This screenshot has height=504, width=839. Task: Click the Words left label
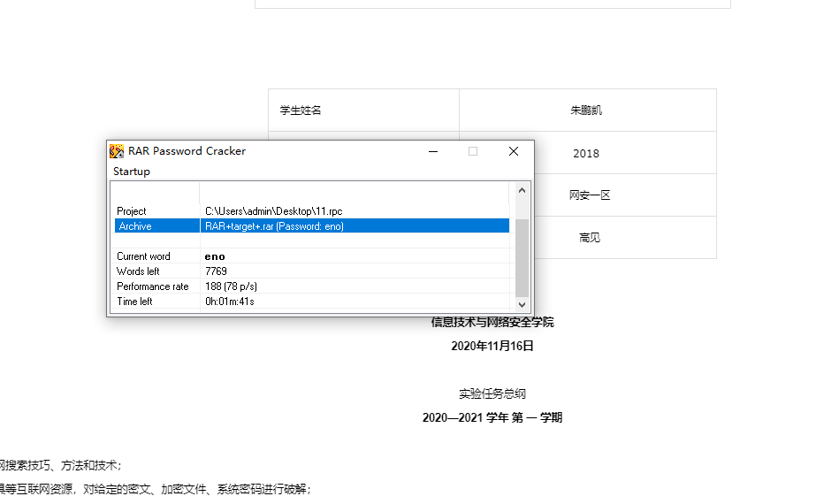pyautogui.click(x=138, y=271)
